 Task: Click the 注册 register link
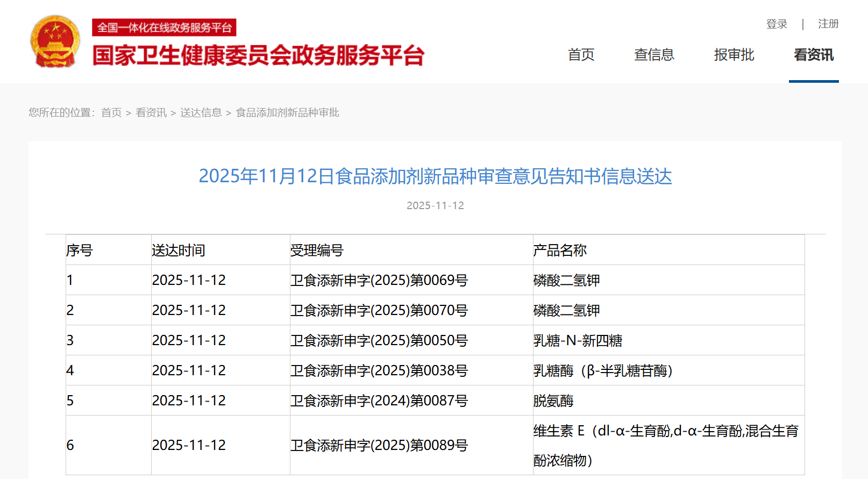tap(828, 24)
